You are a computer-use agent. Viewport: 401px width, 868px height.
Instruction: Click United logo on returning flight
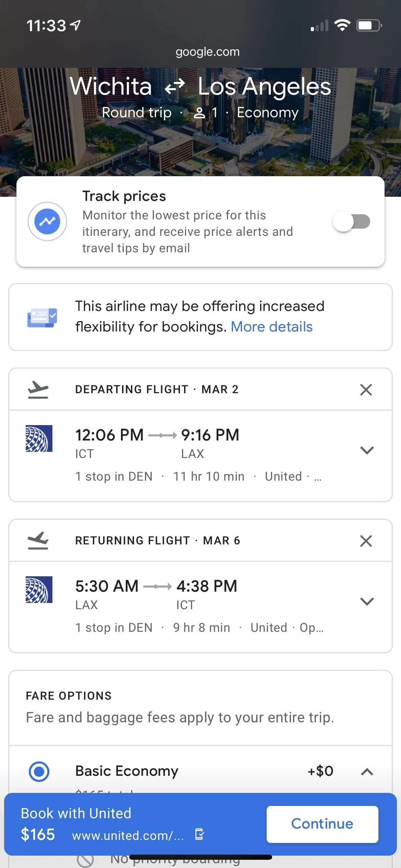[x=39, y=590]
